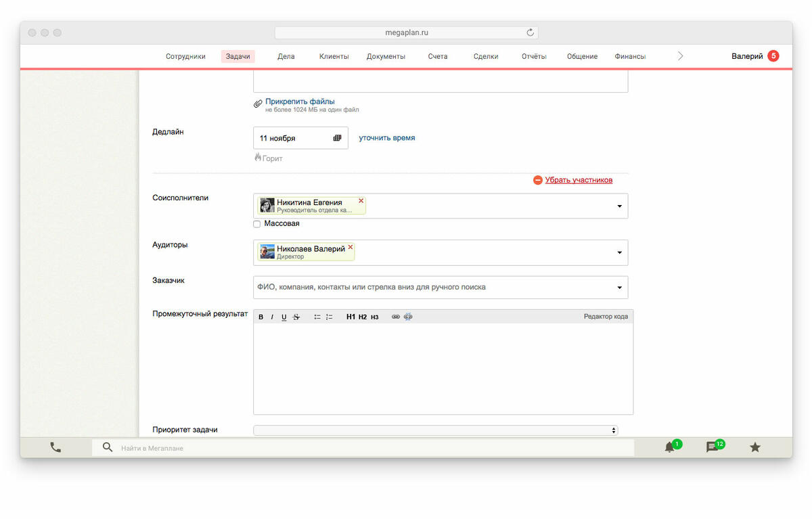Open the Приоритет задачи select box
Viewport: 812px width, 519px height.
tap(435, 430)
